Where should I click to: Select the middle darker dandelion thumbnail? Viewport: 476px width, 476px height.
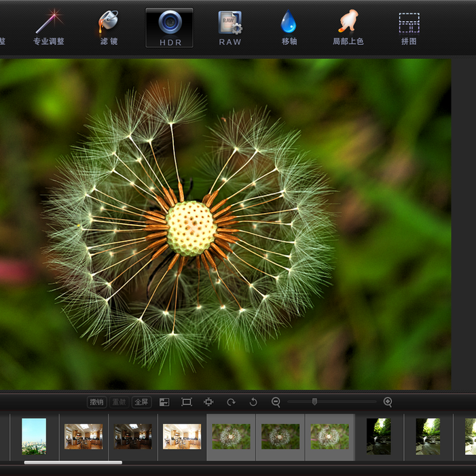(280, 436)
